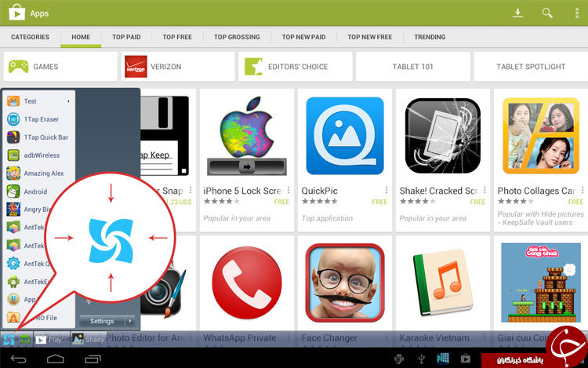
Task: Open options for iPhone 5 Lock Screen card
Action: 289,190
